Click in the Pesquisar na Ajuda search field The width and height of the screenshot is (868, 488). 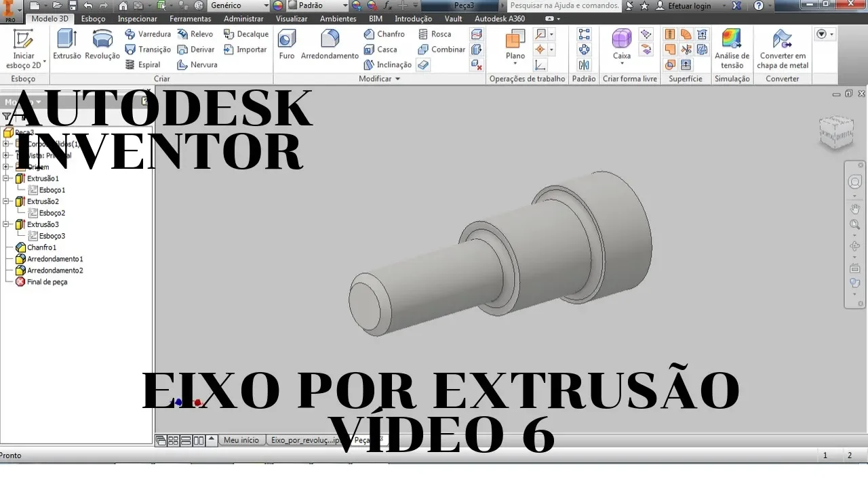tap(563, 5)
